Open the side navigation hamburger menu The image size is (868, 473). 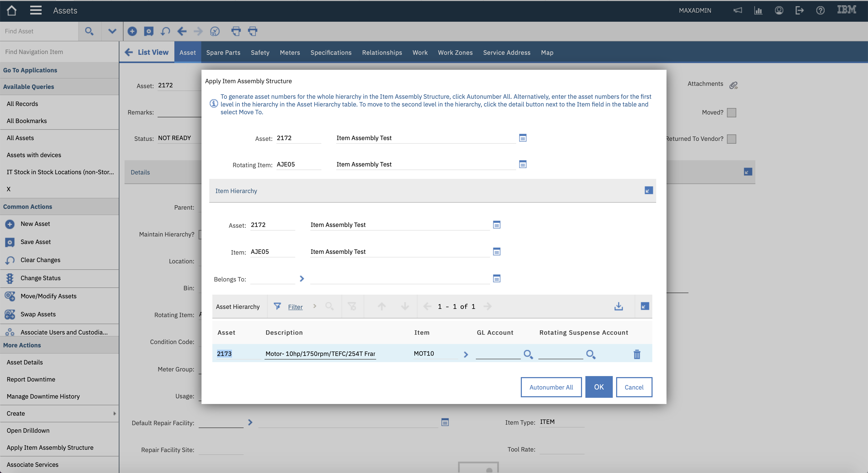click(36, 10)
